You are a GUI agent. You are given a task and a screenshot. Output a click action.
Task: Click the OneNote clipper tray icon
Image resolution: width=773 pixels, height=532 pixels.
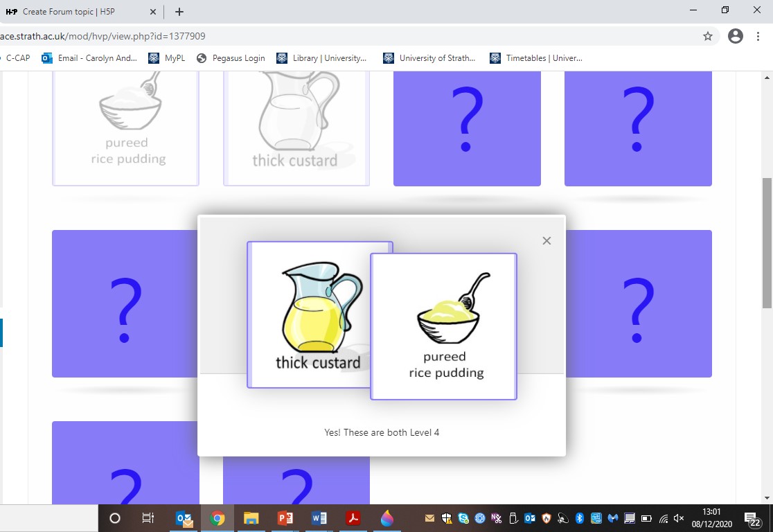pos(497,518)
